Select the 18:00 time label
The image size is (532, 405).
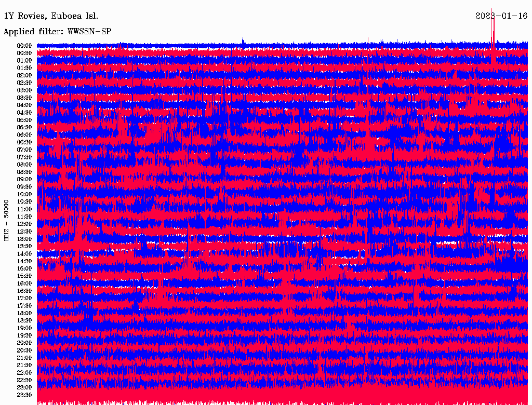(24, 313)
